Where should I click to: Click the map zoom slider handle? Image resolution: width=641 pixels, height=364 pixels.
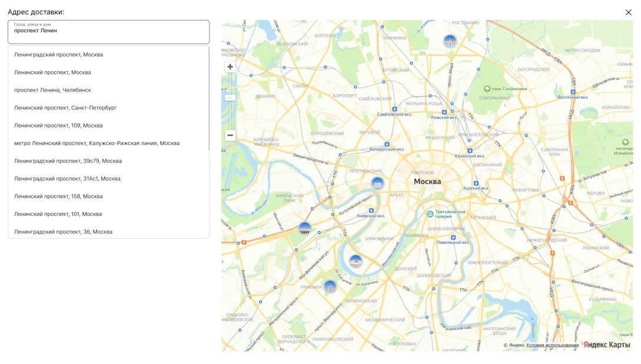(230, 98)
